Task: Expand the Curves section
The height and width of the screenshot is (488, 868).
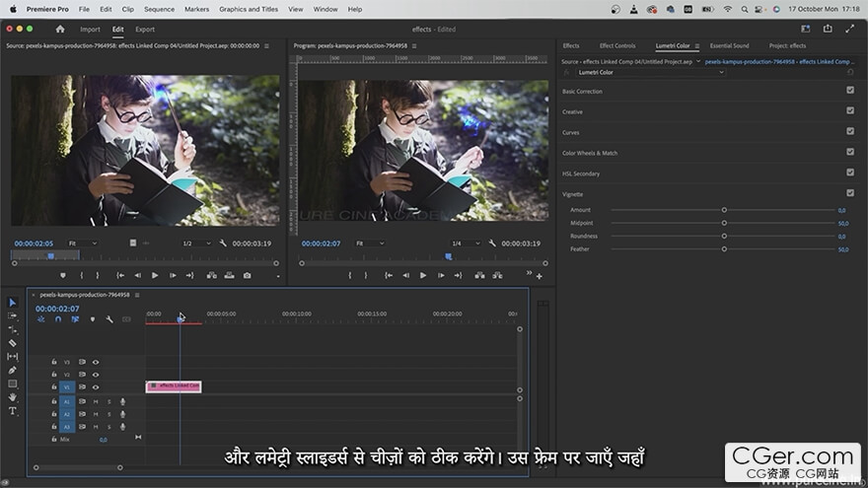Action: (571, 132)
